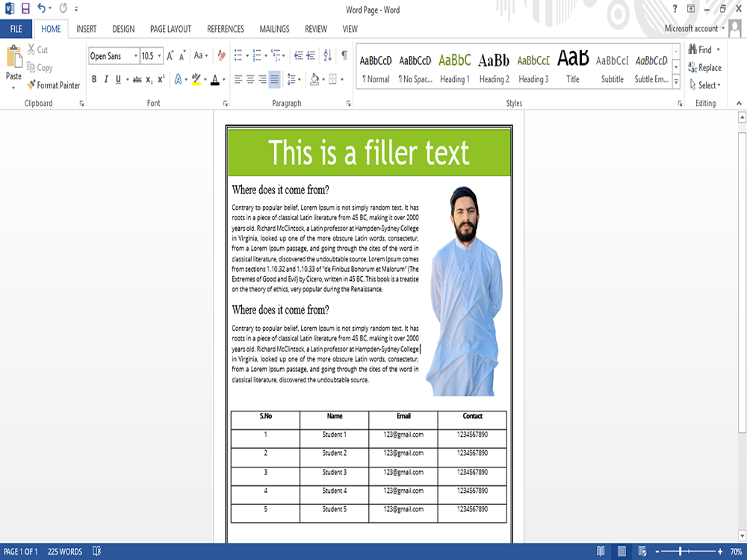Open proofing errors status icon
Screen dimensions: 747x560
(x=96, y=552)
